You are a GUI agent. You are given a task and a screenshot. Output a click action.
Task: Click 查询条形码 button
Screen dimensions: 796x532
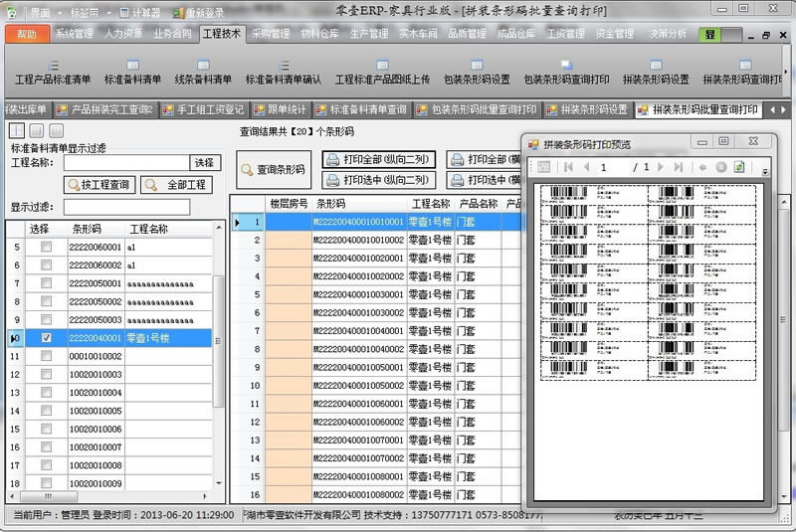tap(274, 169)
